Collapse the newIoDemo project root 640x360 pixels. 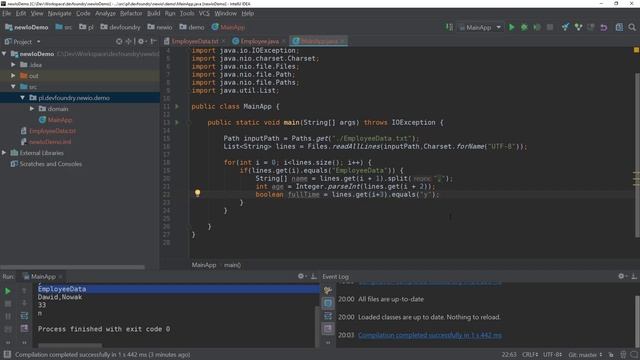pos(4,53)
